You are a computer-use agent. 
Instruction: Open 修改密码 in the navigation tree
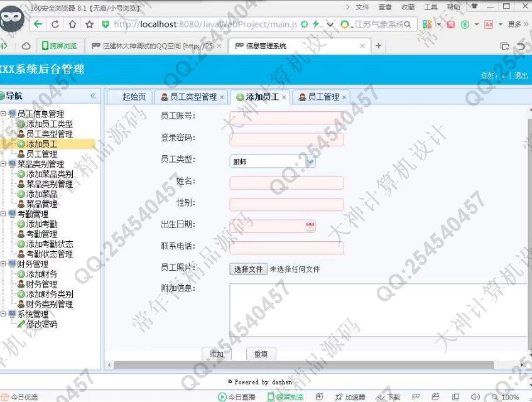pyautogui.click(x=41, y=325)
